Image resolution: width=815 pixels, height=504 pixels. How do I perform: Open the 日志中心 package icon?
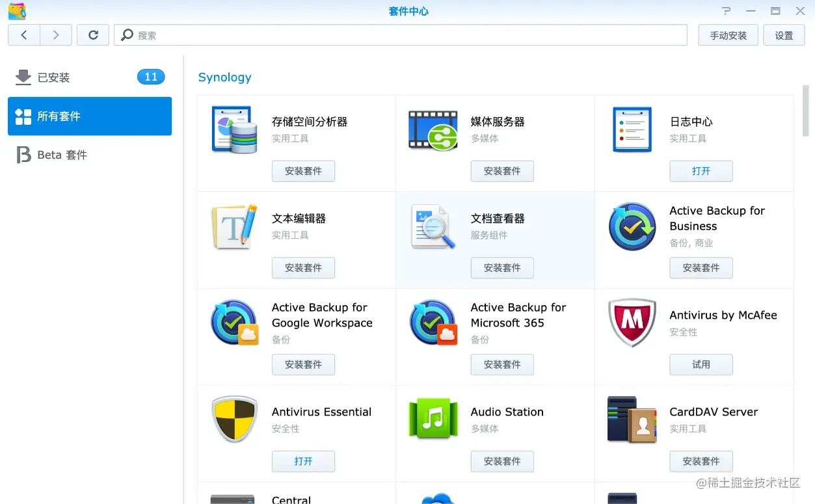(632, 129)
